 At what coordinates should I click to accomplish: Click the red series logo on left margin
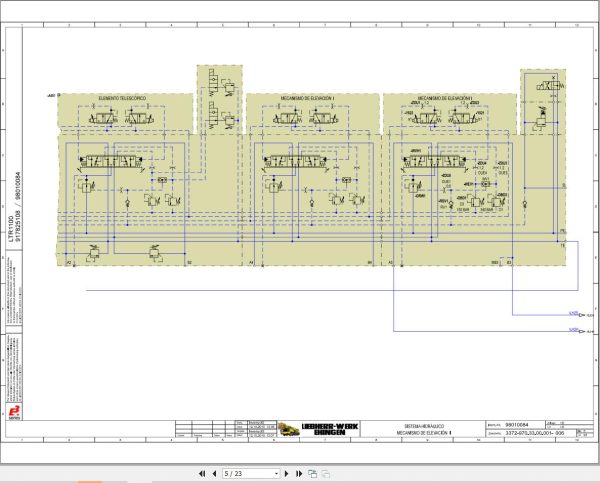[14, 411]
